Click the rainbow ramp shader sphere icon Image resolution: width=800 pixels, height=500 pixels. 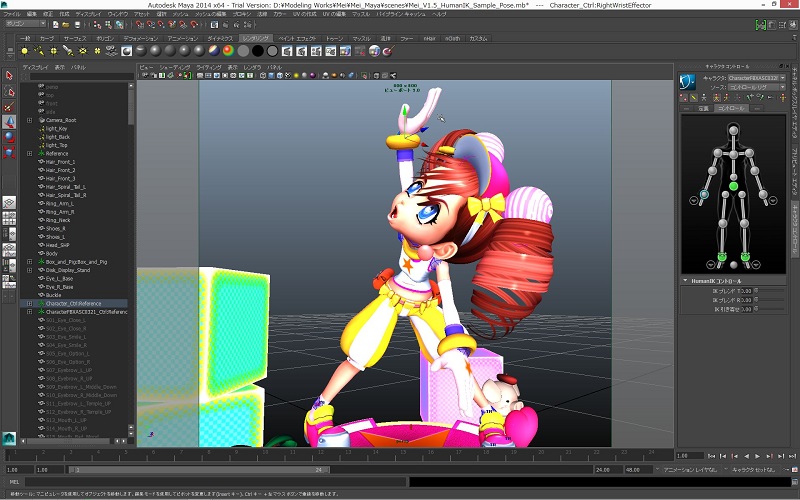pyautogui.click(x=228, y=51)
